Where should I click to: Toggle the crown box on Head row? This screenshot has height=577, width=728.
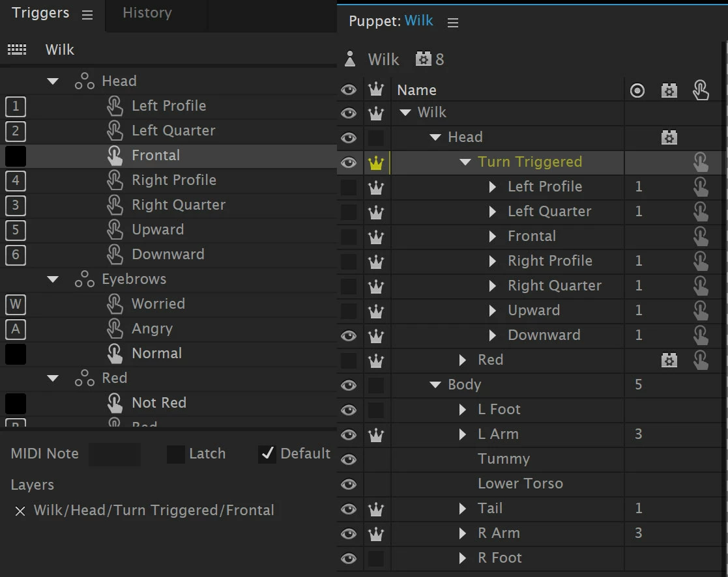click(x=376, y=138)
